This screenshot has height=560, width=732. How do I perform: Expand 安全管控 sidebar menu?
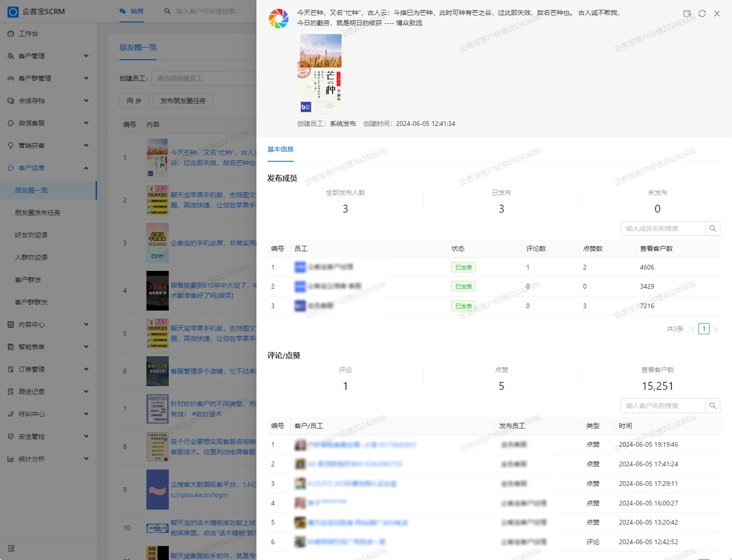pyautogui.click(x=48, y=436)
